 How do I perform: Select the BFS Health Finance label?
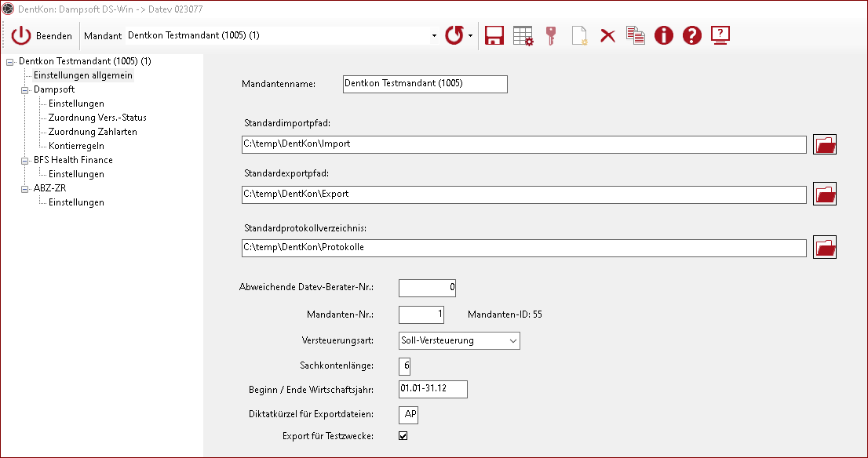coord(73,160)
